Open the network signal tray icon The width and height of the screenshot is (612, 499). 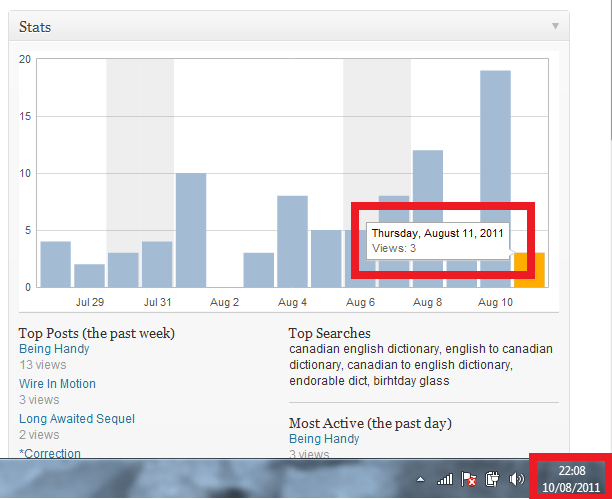click(x=445, y=480)
